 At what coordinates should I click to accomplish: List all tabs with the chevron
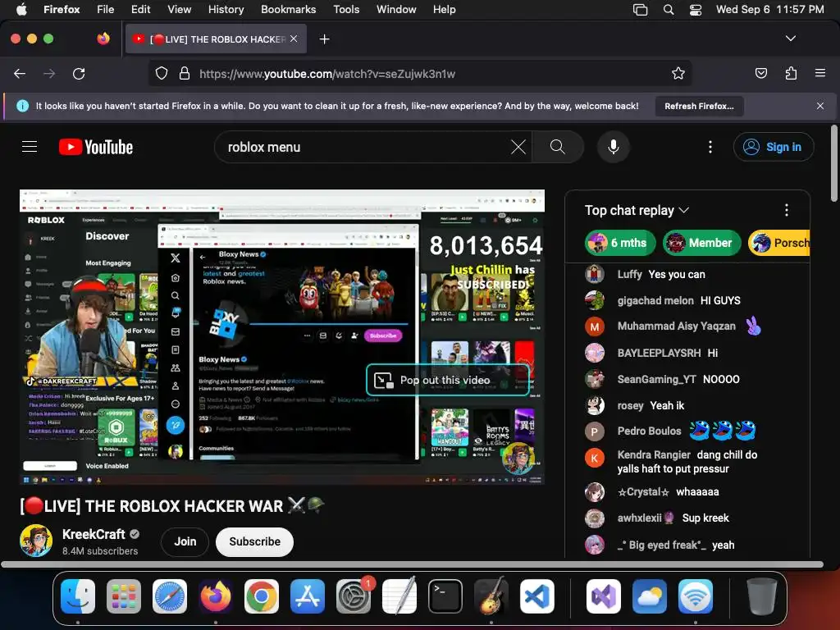(790, 39)
